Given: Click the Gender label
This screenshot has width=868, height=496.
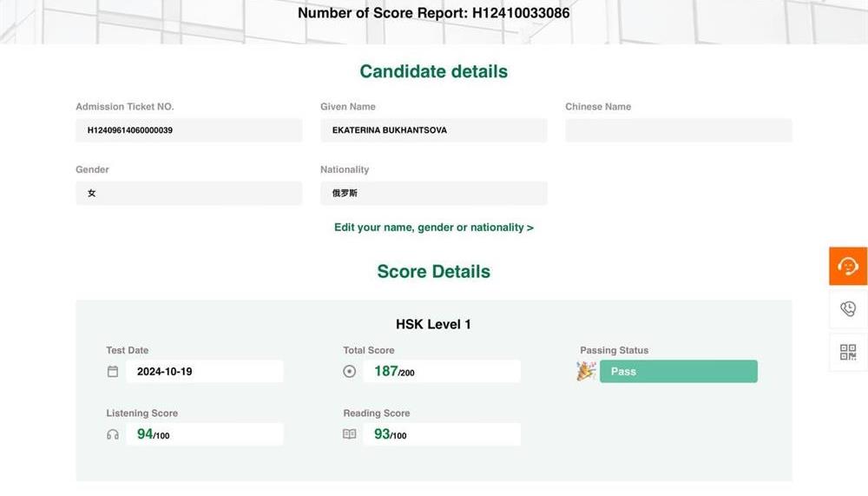Looking at the screenshot, I should coord(93,169).
